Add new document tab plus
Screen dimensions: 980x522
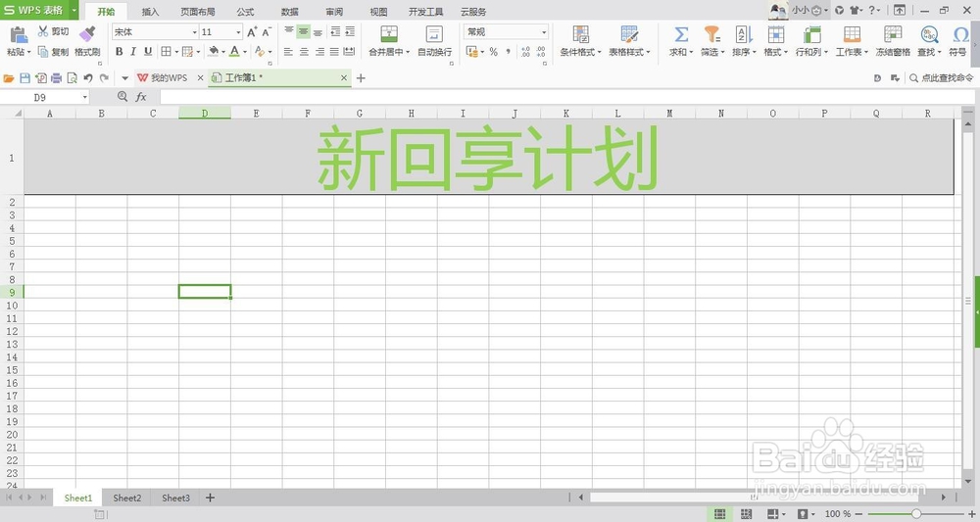click(361, 78)
